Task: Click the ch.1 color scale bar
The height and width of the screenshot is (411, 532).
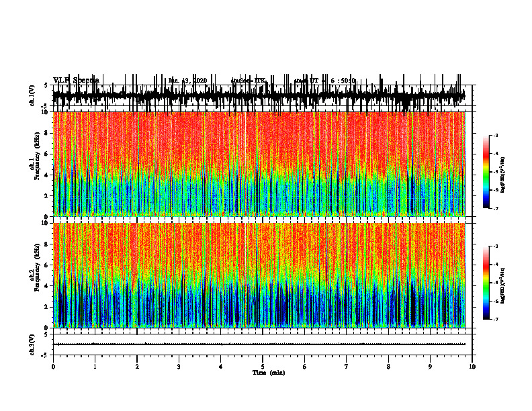Action: coord(486,172)
